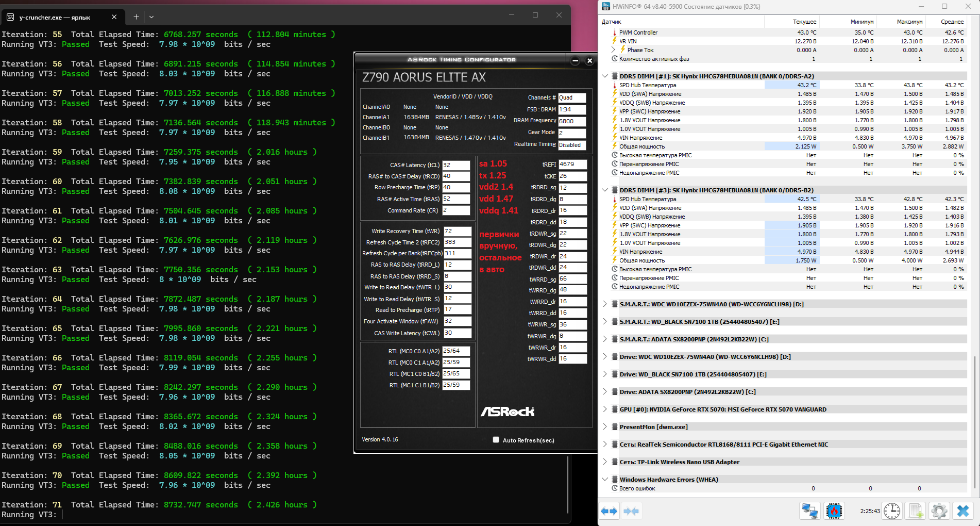Click the expand sensor columns arrows icon in HWiNFO
Viewport: 980px width, 526px height.
(610, 511)
